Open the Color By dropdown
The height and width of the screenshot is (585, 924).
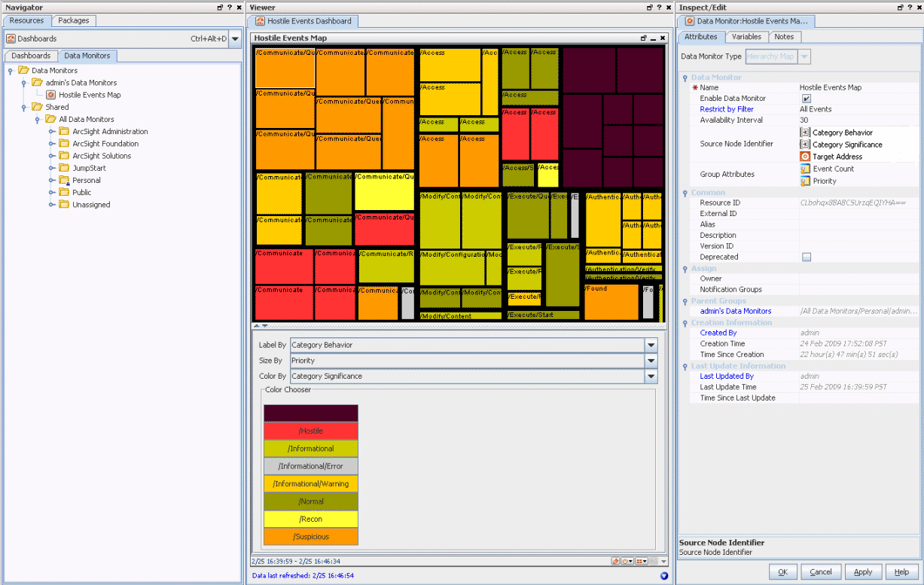pyautogui.click(x=651, y=376)
